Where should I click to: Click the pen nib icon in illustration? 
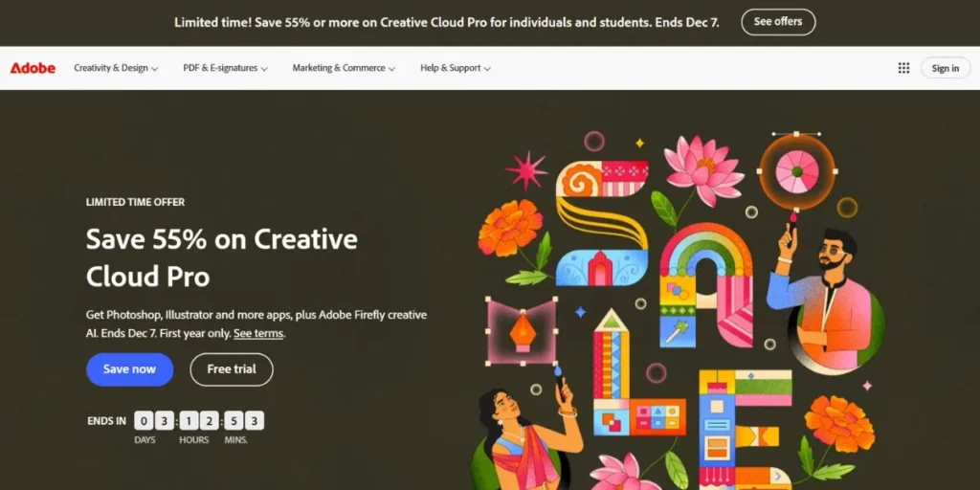(x=522, y=330)
